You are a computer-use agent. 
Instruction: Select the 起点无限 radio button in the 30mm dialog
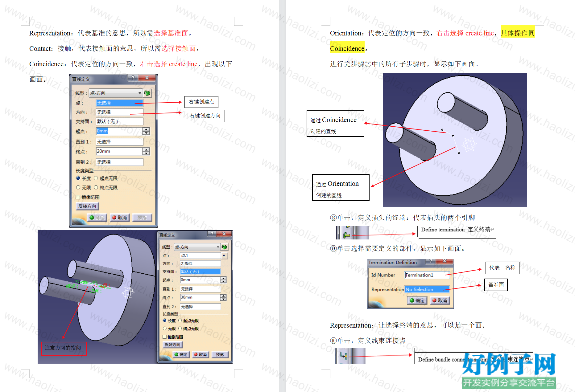[180, 321]
